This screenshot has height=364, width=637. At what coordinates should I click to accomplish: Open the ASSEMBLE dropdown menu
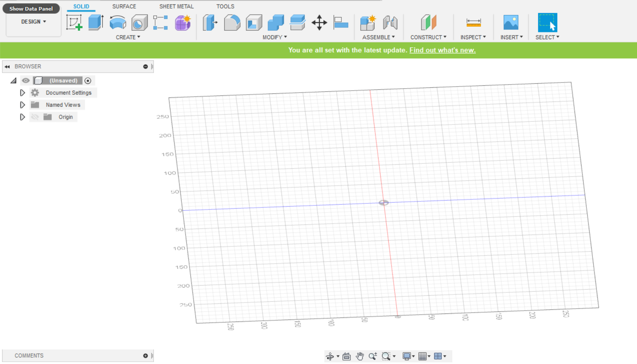coord(379,37)
